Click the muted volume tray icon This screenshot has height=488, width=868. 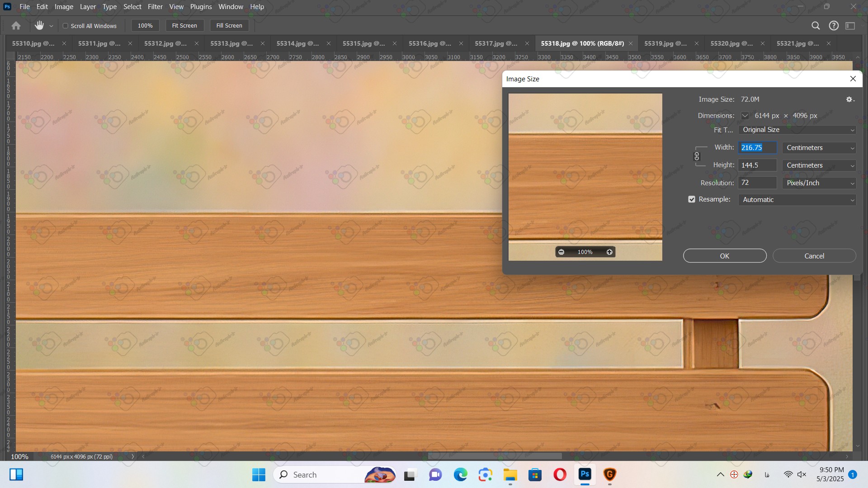[802, 474]
